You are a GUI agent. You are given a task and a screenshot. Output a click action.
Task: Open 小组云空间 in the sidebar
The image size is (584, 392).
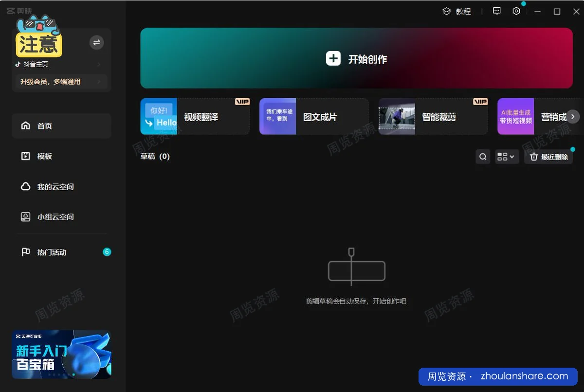pyautogui.click(x=61, y=217)
